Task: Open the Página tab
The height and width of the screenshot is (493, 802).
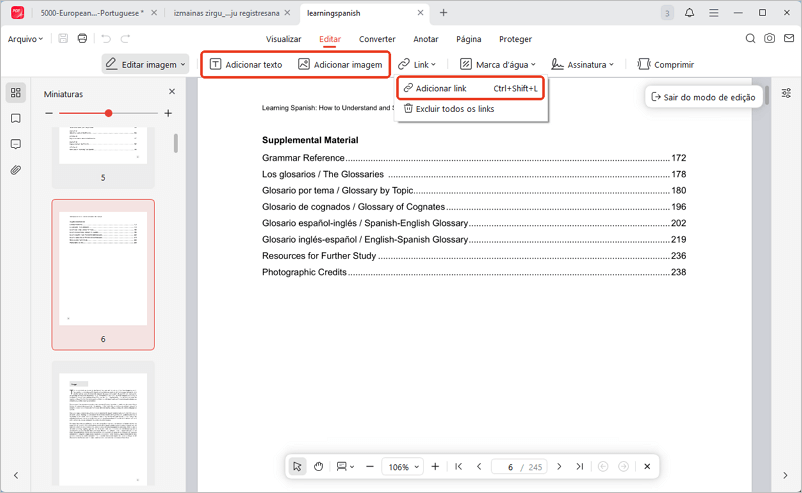Action: click(469, 39)
